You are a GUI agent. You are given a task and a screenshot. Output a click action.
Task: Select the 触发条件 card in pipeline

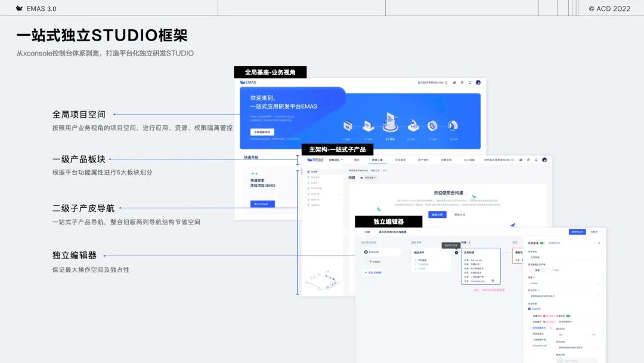pos(431,259)
